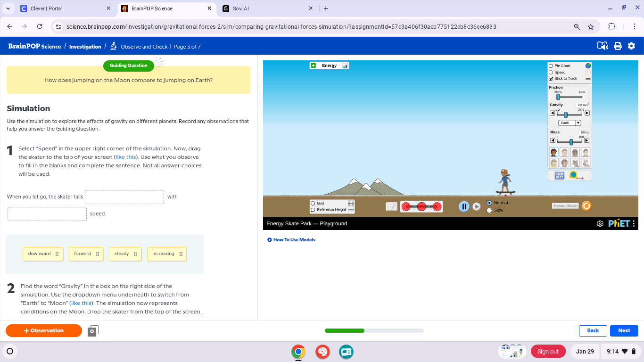Viewport: 644px width, 362px height.
Task: Open the BrainPOP read-aloud audio icon
Action: pyautogui.click(x=603, y=46)
